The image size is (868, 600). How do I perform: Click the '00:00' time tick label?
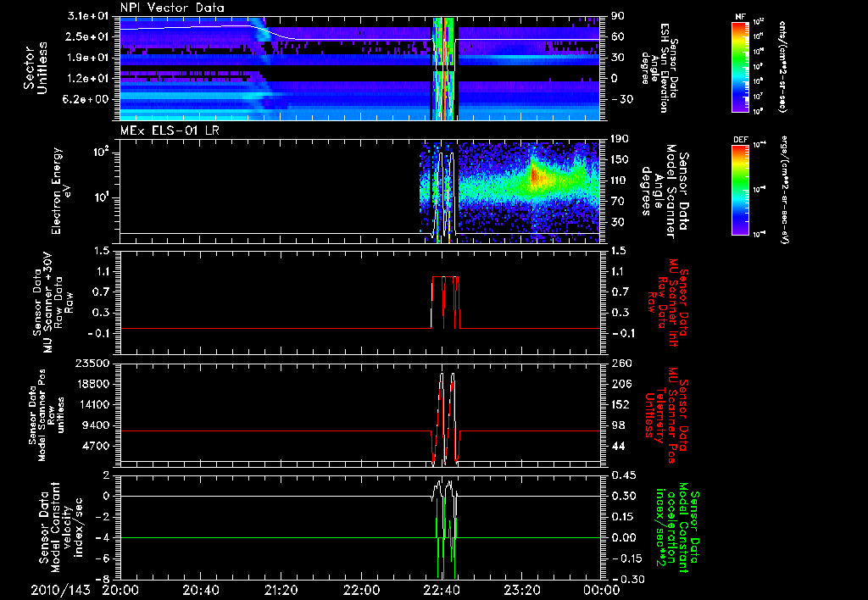(x=603, y=591)
